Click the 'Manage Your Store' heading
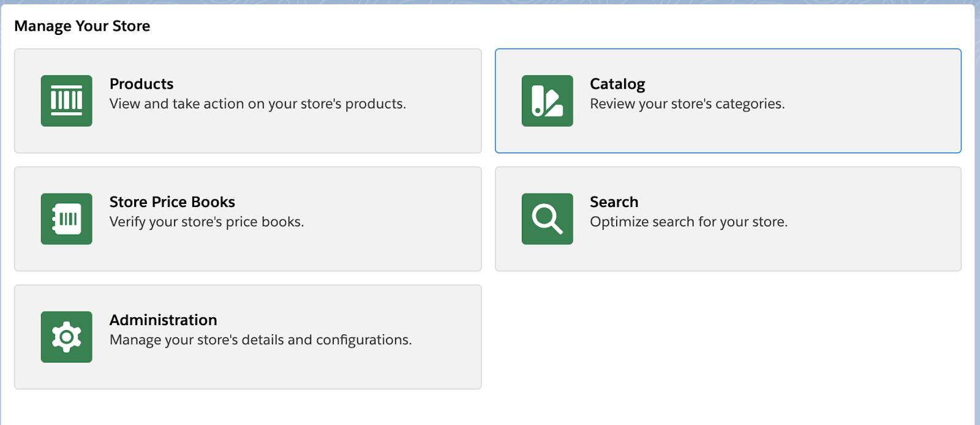Image resolution: width=980 pixels, height=425 pixels. 82,26
